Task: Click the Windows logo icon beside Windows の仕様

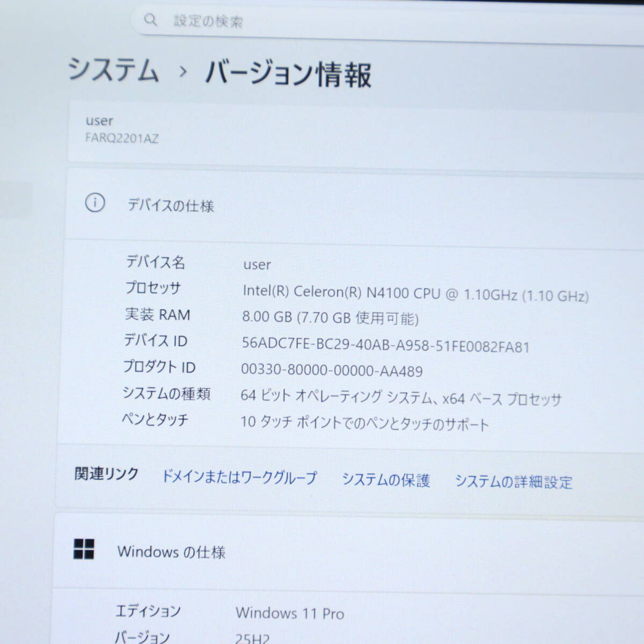Action: 84,549
